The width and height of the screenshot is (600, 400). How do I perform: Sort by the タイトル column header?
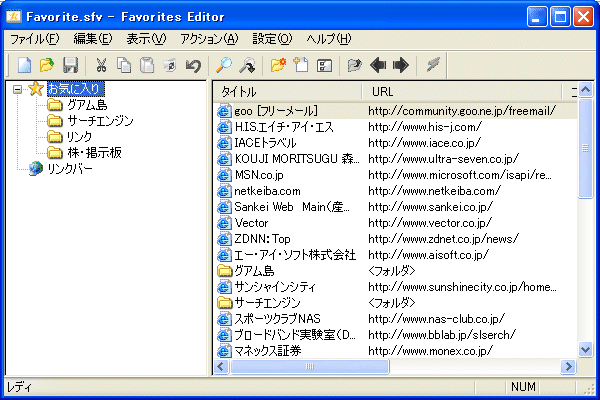[288, 92]
